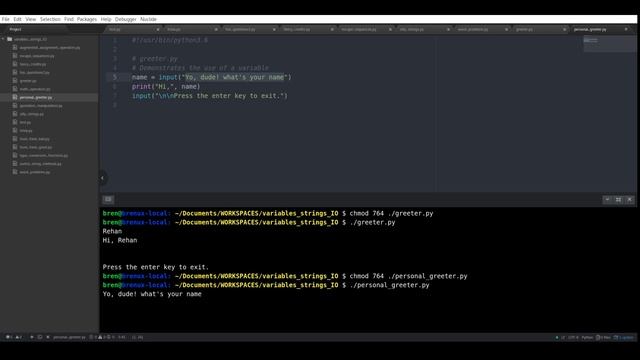The height and width of the screenshot is (360, 640).
Task: Open test.py in the project tree
Action: click(25, 122)
